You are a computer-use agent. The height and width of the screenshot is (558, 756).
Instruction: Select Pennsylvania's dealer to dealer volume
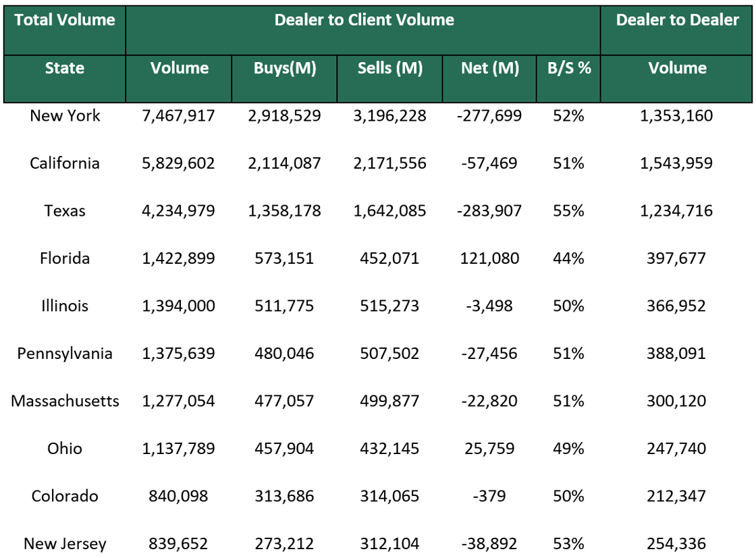pos(676,353)
